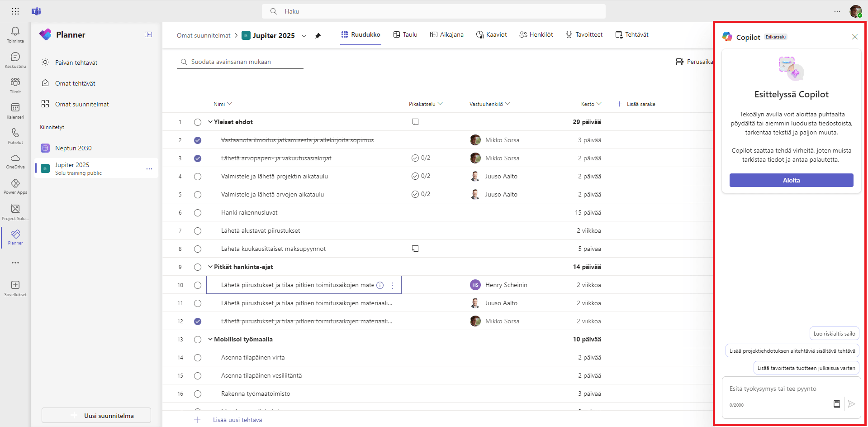The image size is (868, 427).
Task: Open Power Apps in the app rail
Action: 15,186
